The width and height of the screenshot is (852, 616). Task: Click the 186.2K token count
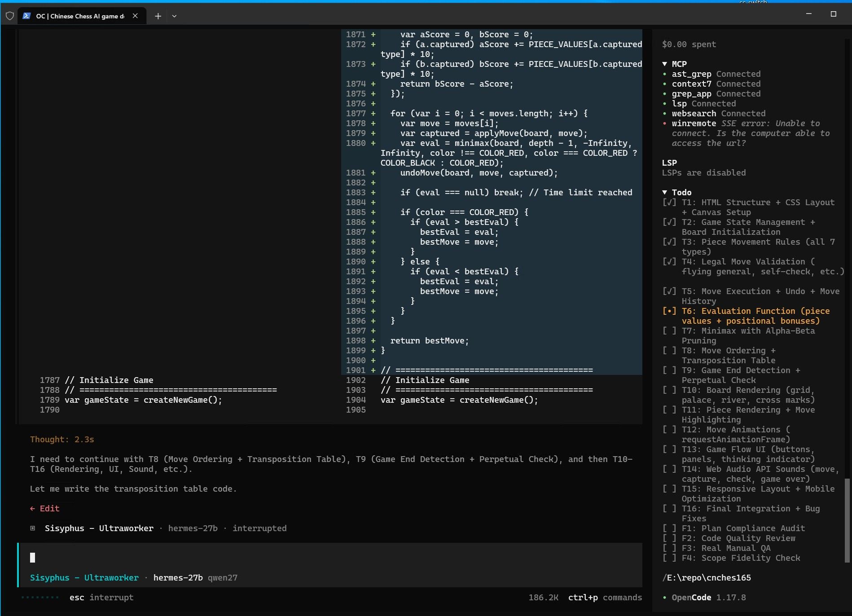coord(543,598)
